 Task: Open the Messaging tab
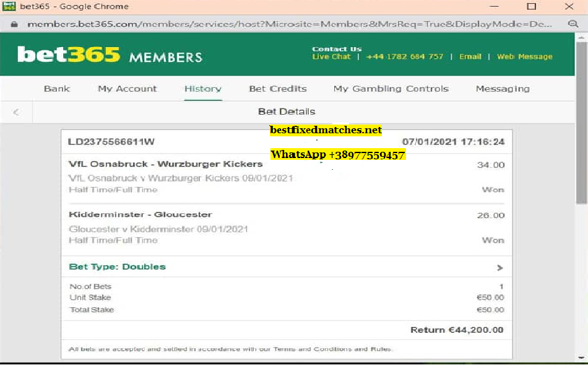(503, 89)
